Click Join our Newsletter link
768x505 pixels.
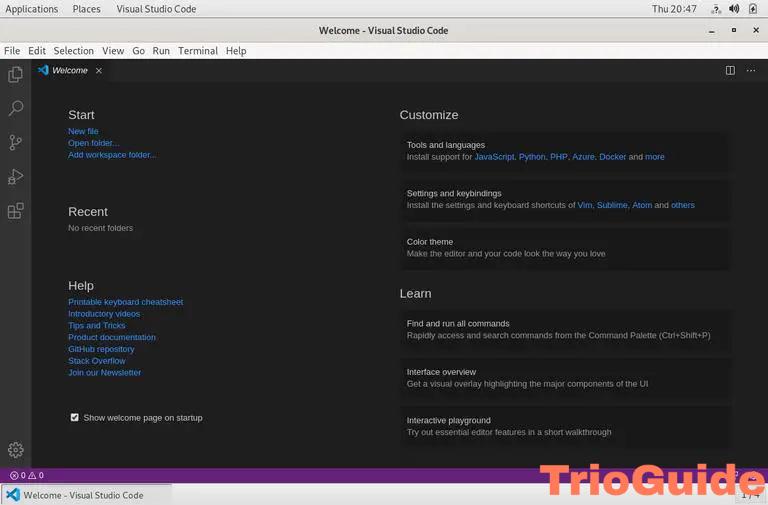coord(104,372)
